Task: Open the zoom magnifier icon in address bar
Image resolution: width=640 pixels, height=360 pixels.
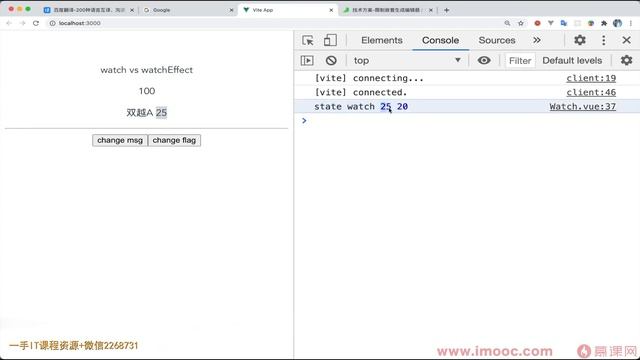Action: click(x=507, y=23)
